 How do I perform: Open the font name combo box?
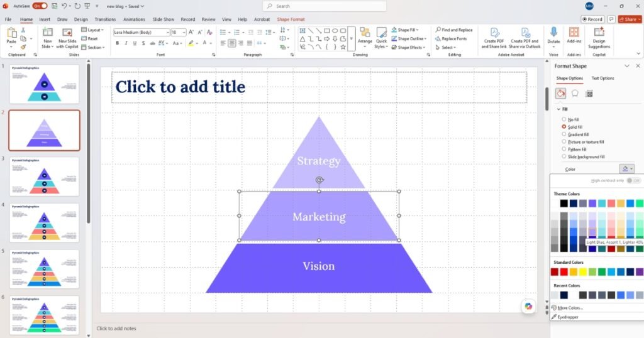click(x=142, y=32)
